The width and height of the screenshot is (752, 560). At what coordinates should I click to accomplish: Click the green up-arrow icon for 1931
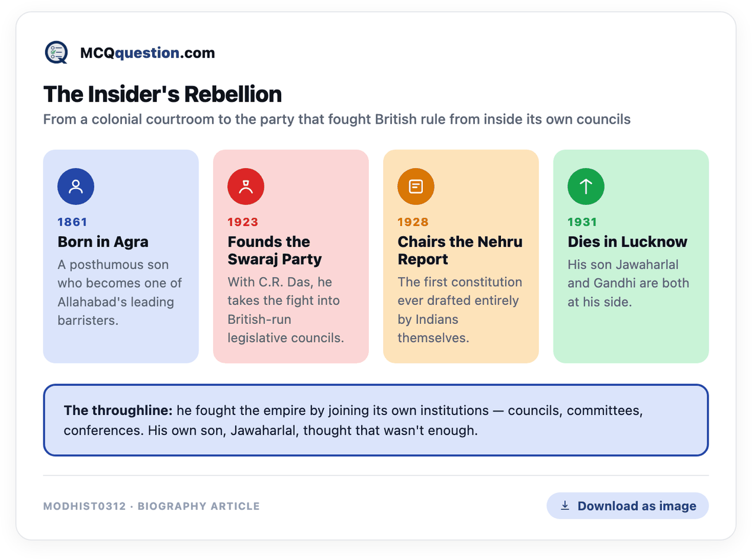(586, 187)
